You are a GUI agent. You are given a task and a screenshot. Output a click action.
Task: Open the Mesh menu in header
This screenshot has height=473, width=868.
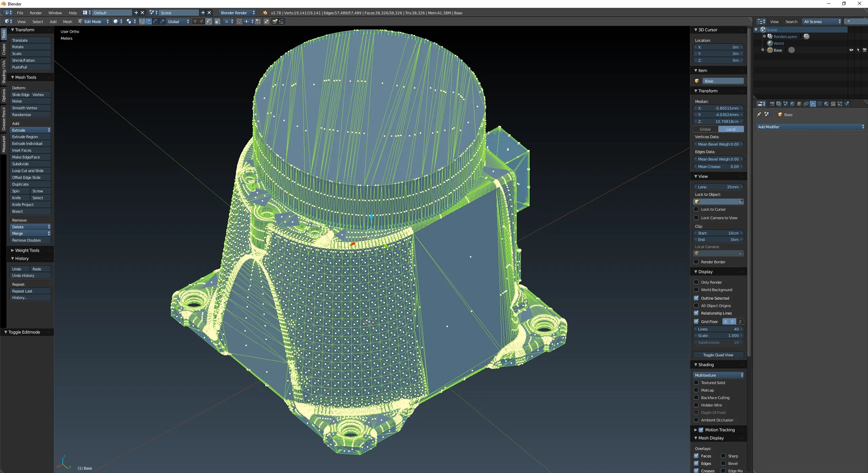(67, 21)
